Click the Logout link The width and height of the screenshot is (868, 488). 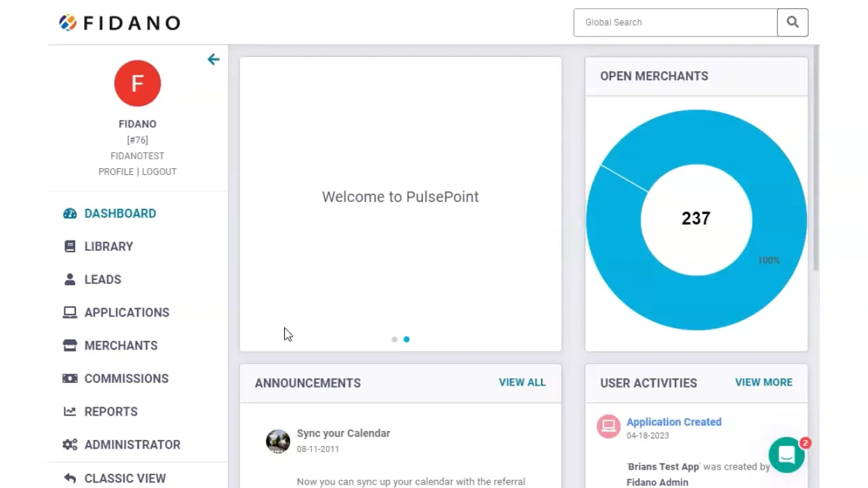coord(159,171)
